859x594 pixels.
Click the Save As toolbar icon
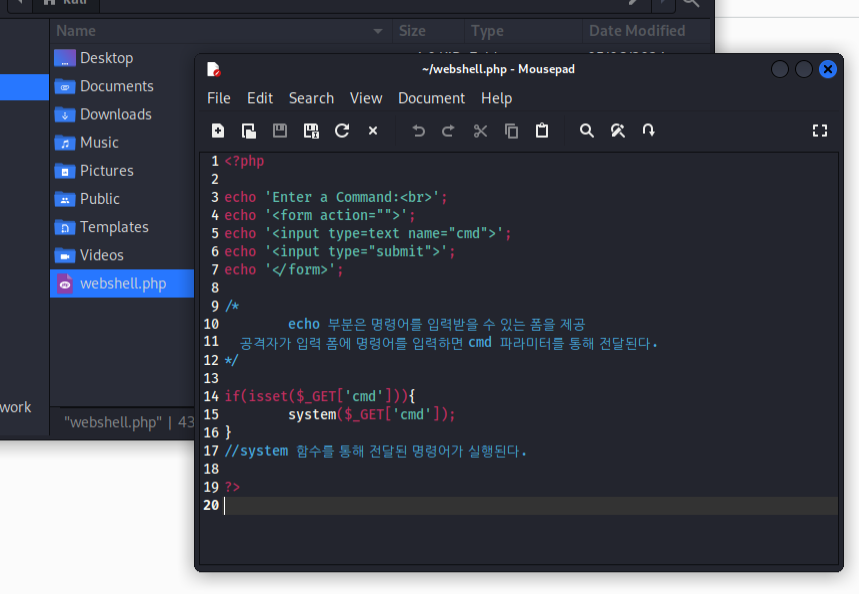point(311,130)
